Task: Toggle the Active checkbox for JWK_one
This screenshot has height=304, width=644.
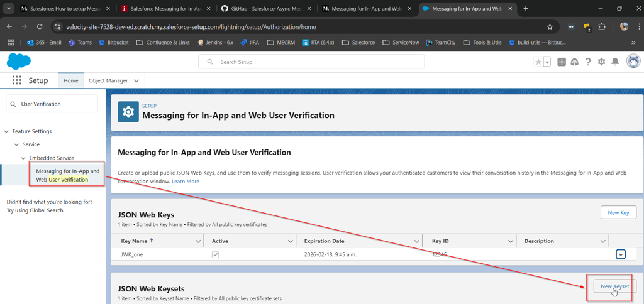Action: [215, 254]
